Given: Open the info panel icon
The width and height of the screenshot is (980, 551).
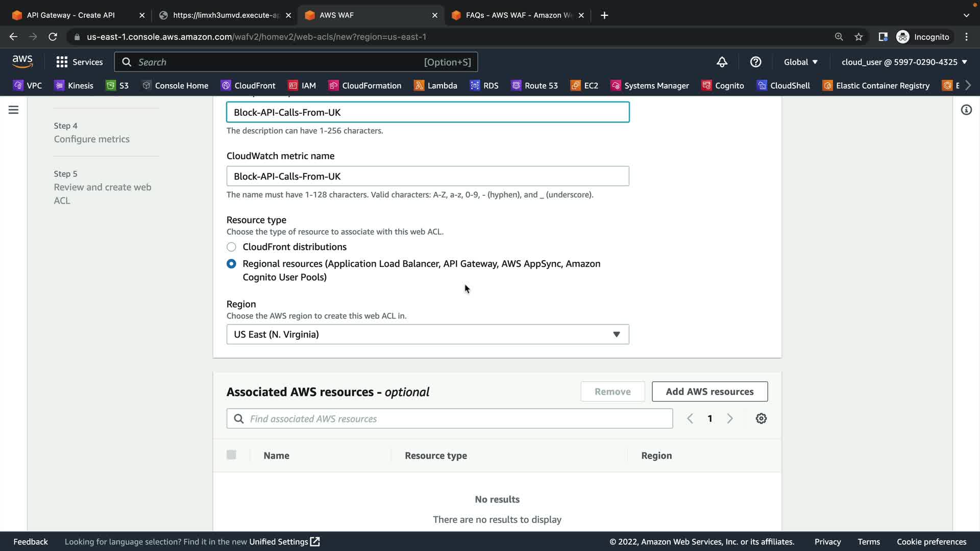Looking at the screenshot, I should pos(966,110).
